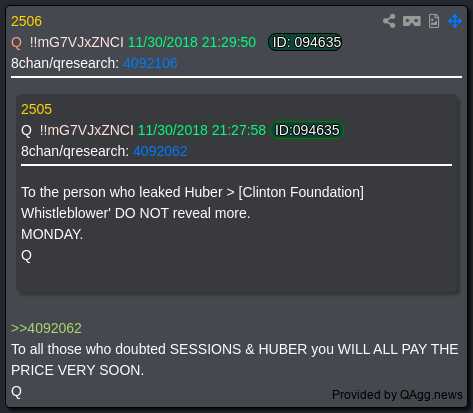
Task: Follow the >>4092062 reply reference
Action: coord(46,328)
